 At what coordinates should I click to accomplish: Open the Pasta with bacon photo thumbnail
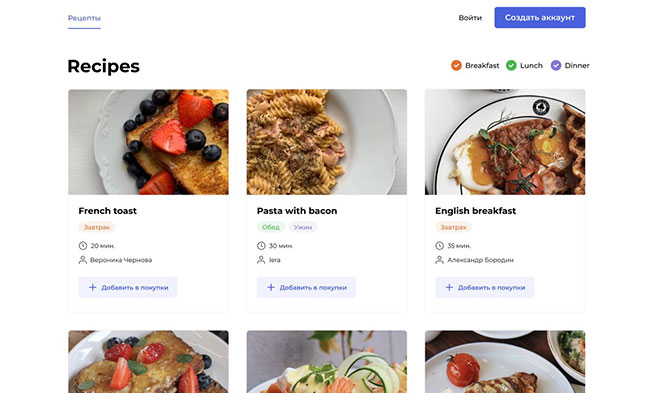coord(326,142)
